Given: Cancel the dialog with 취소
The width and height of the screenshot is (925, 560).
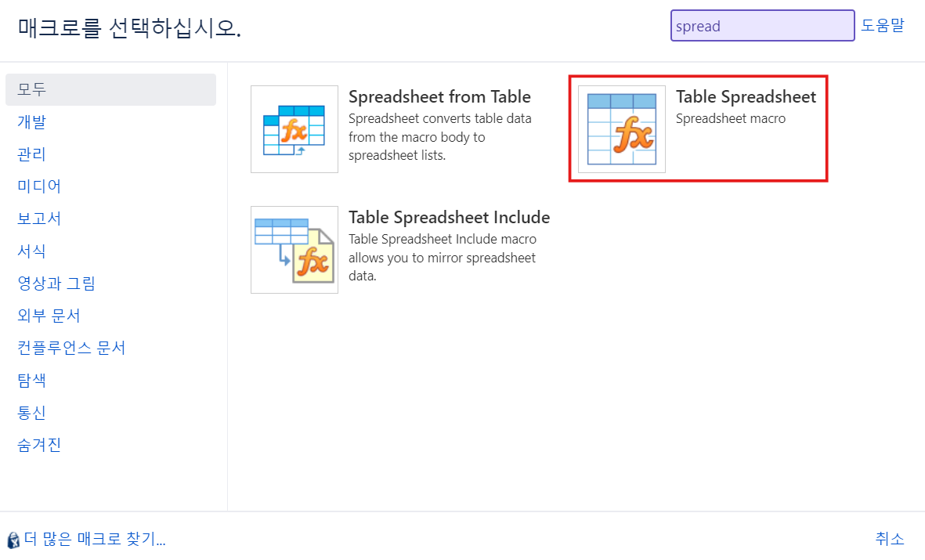Looking at the screenshot, I should tap(890, 539).
